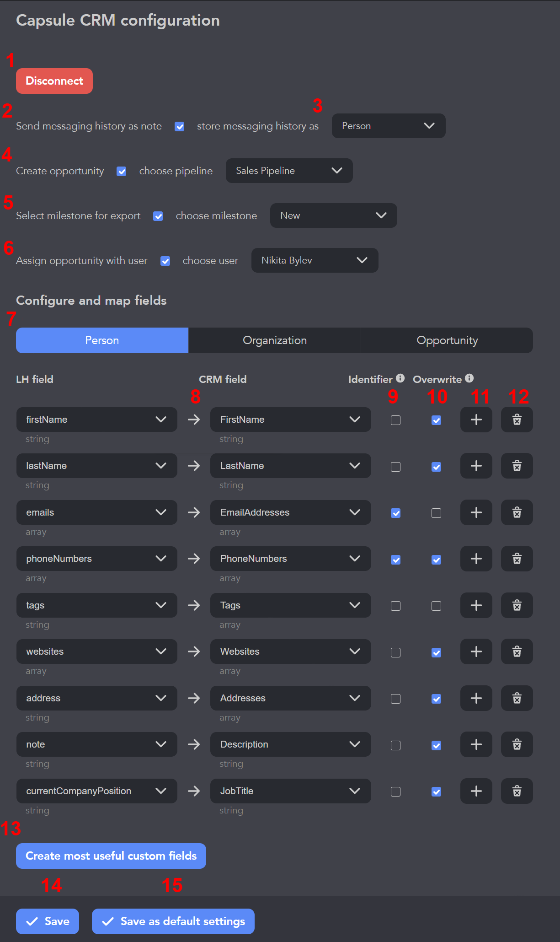
Task: Click trash icon for the tags row
Action: [517, 605]
